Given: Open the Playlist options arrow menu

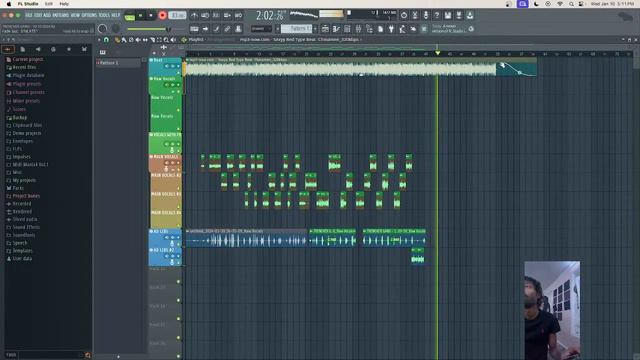Looking at the screenshot, I should [x=99, y=40].
